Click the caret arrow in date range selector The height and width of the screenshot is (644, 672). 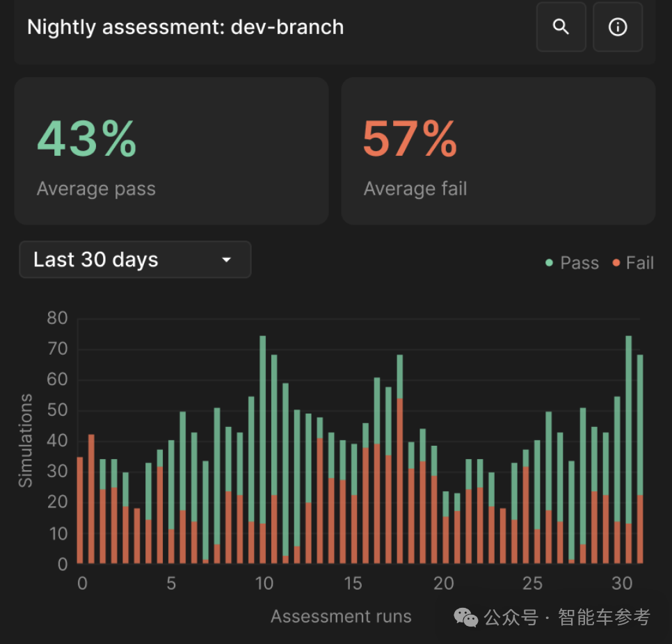(226, 260)
